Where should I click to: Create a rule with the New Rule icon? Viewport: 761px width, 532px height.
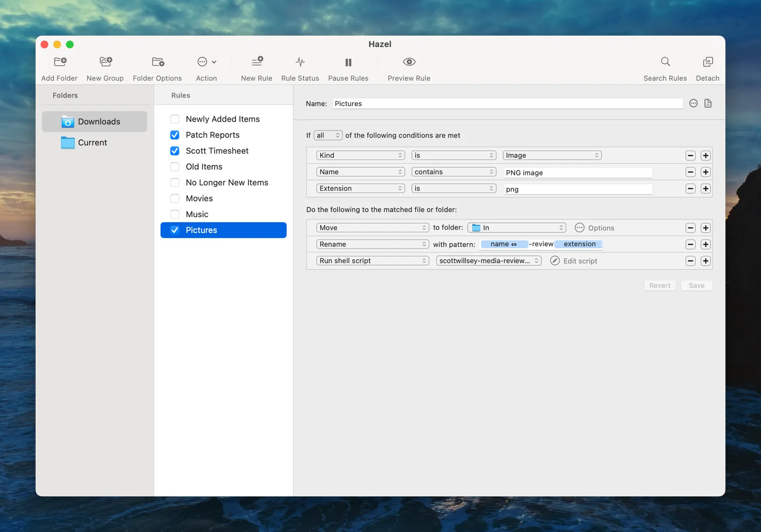pos(256,62)
